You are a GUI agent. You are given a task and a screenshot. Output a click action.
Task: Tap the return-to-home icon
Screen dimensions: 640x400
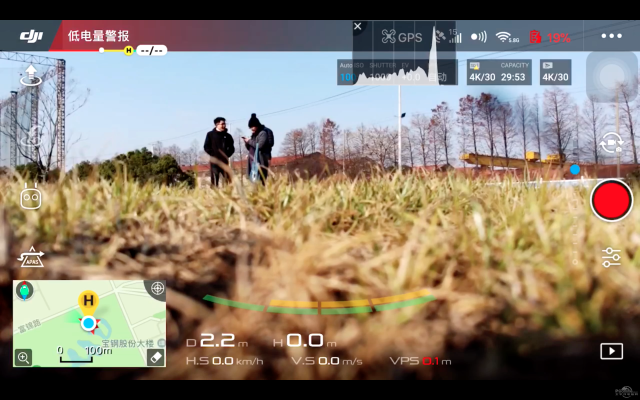click(31, 138)
